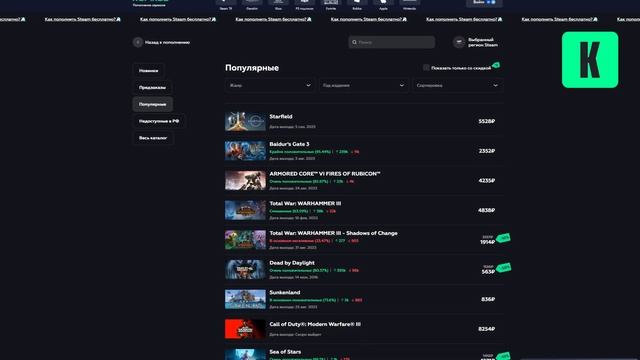
Task: Open the ARMORED CORE VI thumbnail
Action: (245, 180)
